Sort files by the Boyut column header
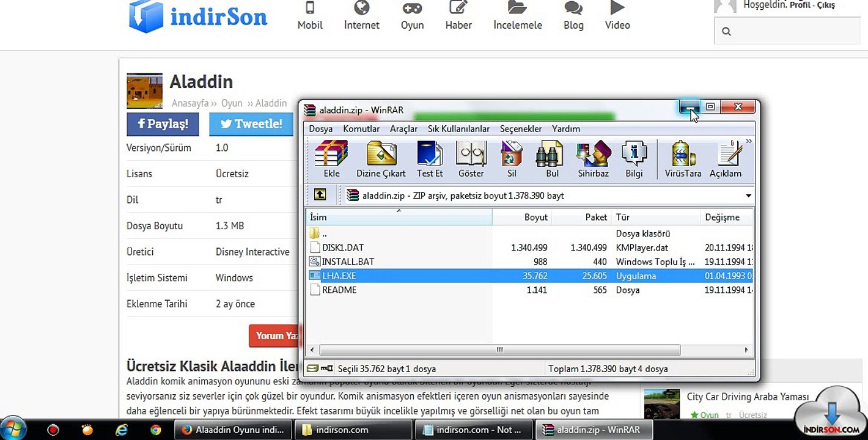This screenshot has width=868, height=440. point(521,217)
